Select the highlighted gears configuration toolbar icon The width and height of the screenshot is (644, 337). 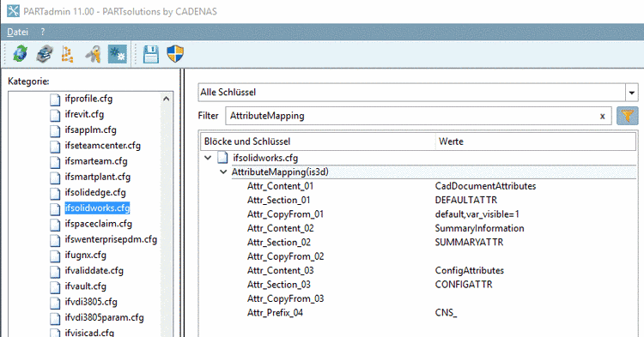[x=118, y=54]
